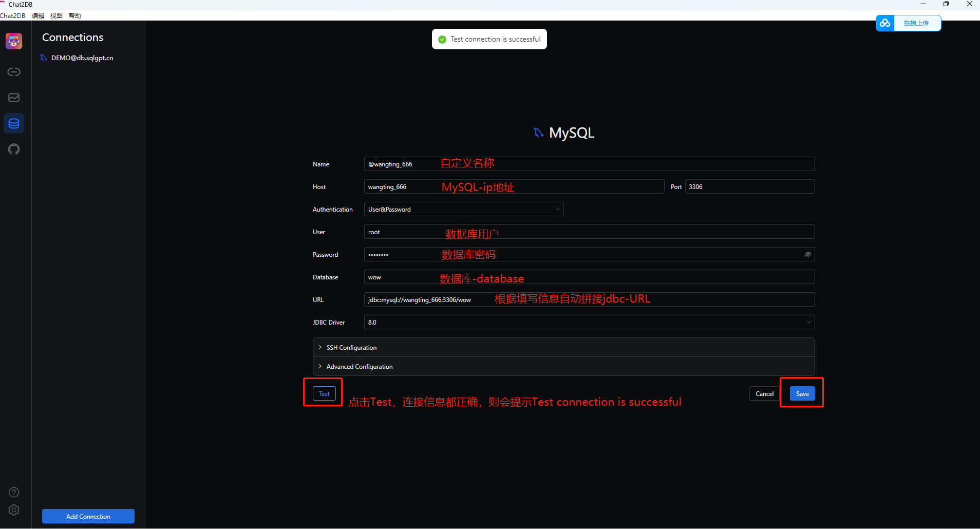Screen dimensions: 980x529
Task: Click the JDBC Driver label
Action: [x=329, y=323]
